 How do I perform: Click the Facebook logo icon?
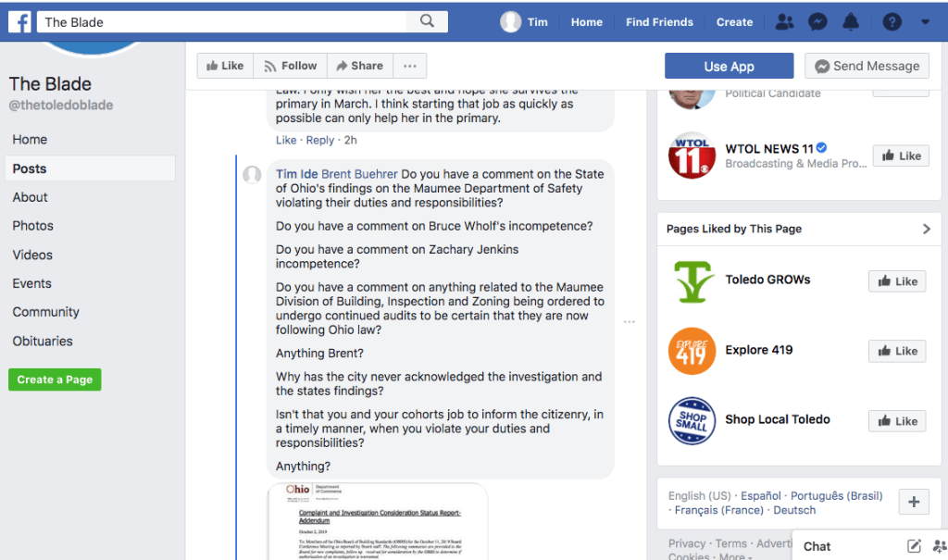pyautogui.click(x=19, y=21)
